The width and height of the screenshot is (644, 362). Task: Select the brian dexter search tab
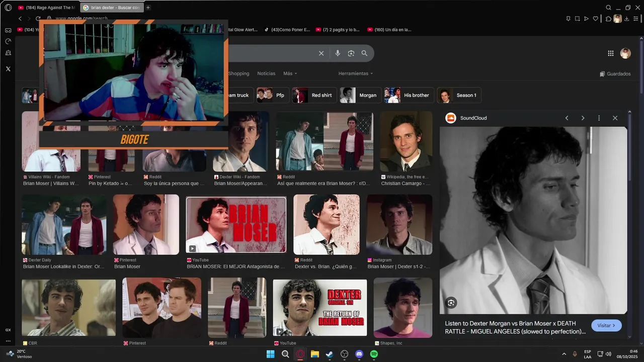click(x=112, y=8)
